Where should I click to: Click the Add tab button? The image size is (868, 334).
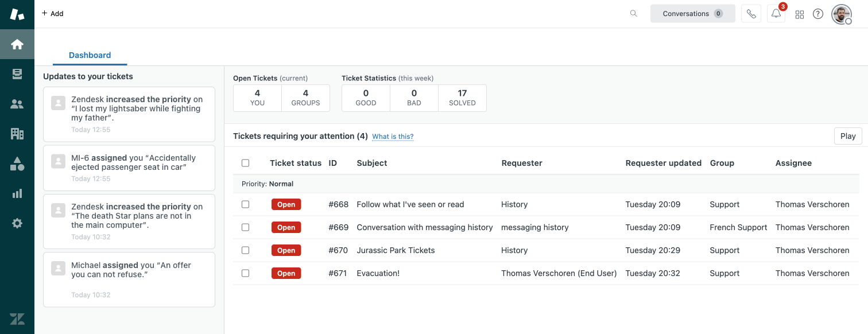tap(53, 14)
